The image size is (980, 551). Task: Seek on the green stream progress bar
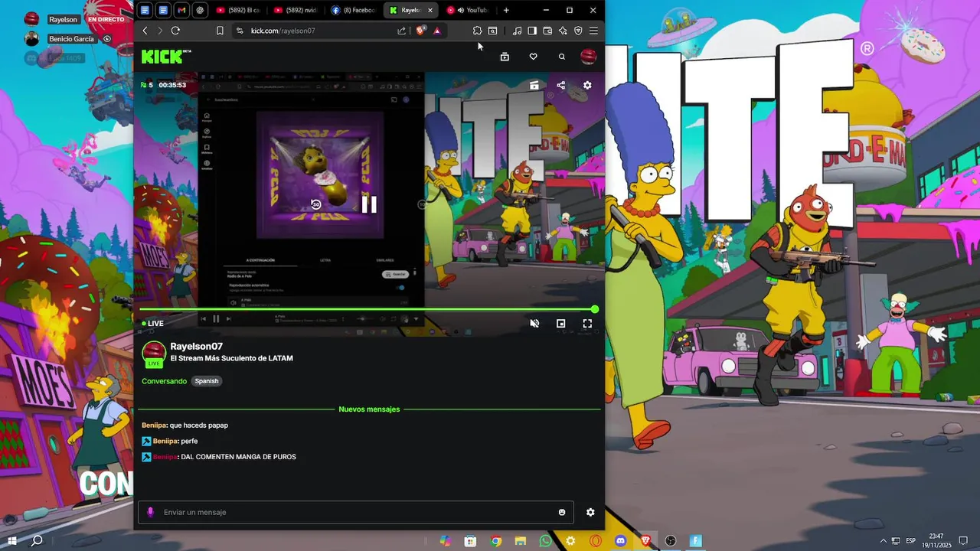click(367, 309)
